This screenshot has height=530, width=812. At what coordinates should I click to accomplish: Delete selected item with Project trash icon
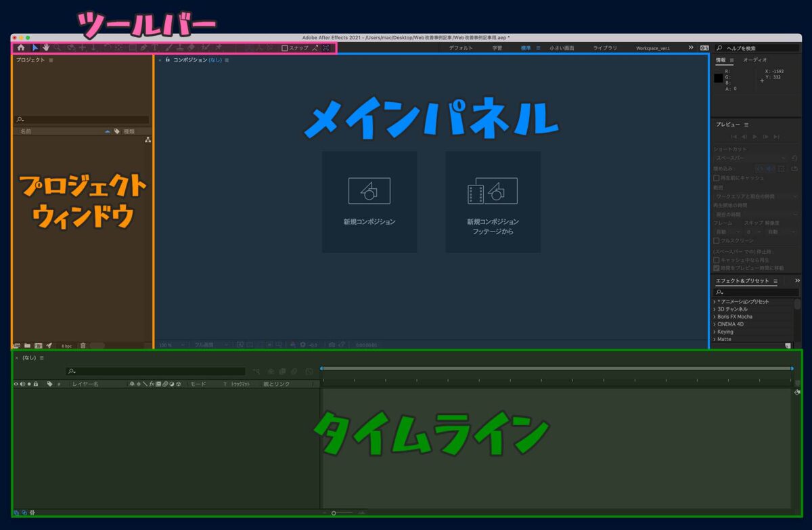[83, 345]
